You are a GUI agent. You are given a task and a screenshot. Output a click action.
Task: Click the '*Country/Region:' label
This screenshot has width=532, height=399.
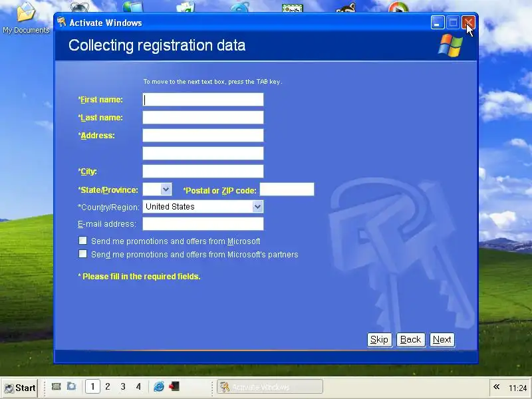(x=108, y=207)
